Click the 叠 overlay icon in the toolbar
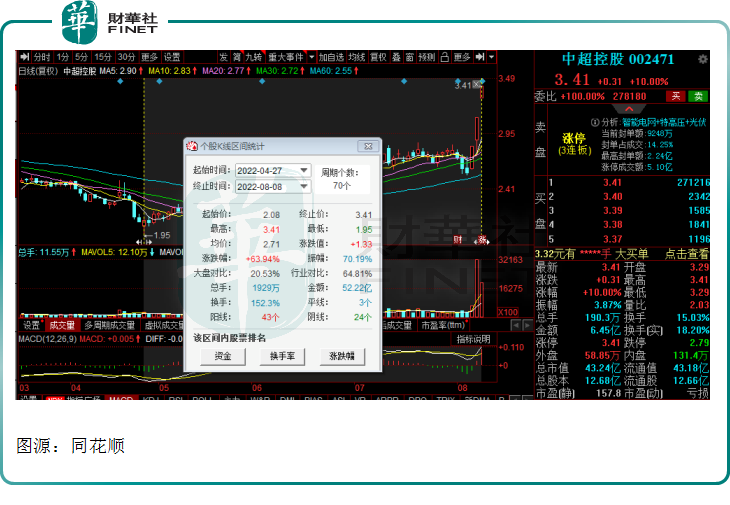This screenshot has height=505, width=730. click(396, 57)
